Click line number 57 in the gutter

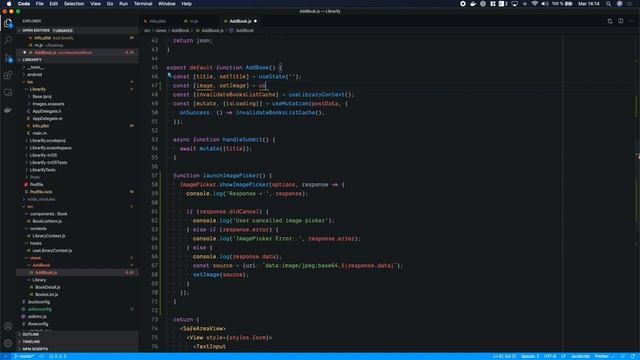pos(154,176)
